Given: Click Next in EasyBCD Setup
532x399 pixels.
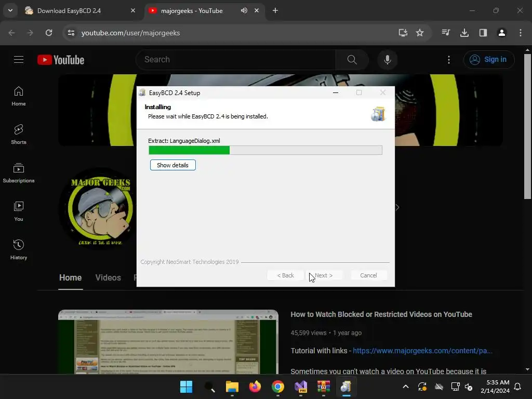Looking at the screenshot, I should pyautogui.click(x=323, y=275).
